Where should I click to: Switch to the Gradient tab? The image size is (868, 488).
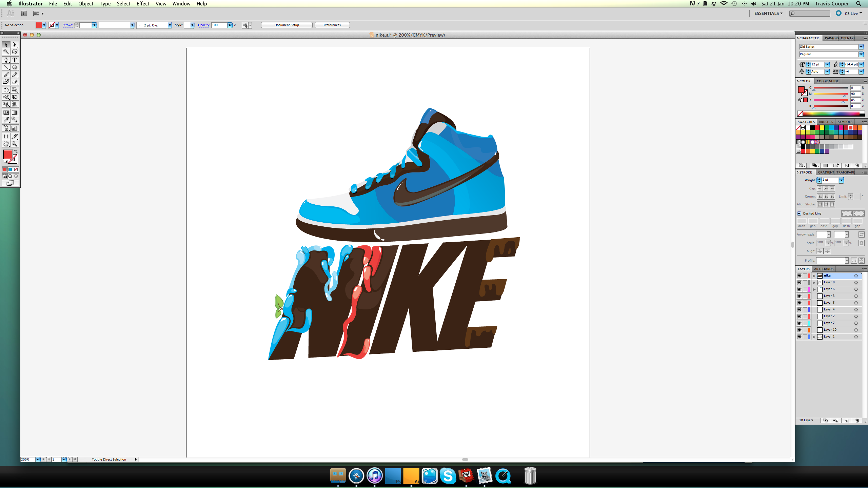coord(826,172)
